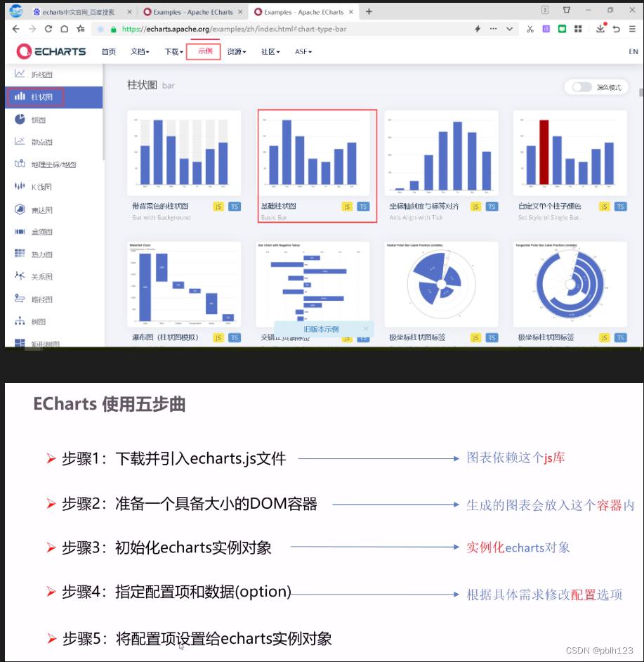Expand the 下载 dropdown menu
The width and height of the screenshot is (644, 662).
(173, 51)
